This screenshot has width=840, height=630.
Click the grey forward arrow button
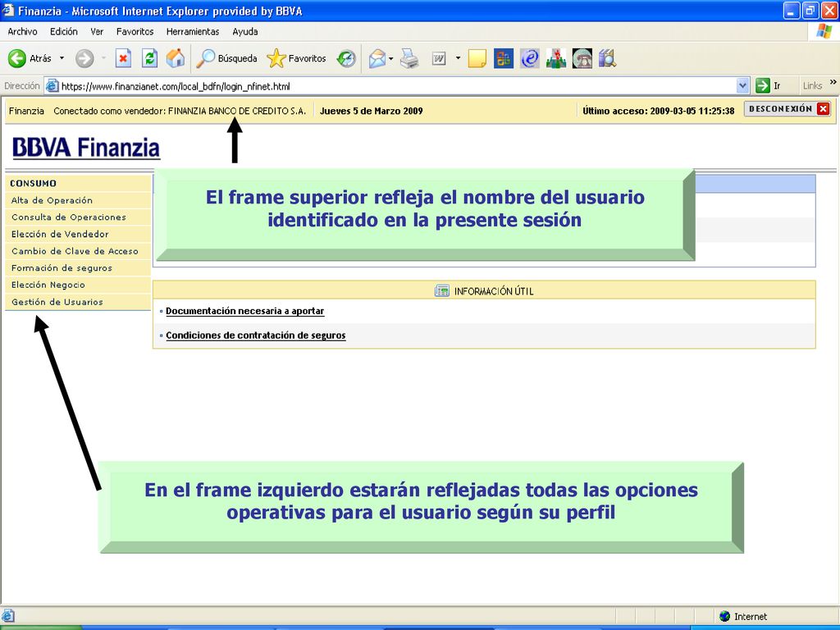coord(84,58)
